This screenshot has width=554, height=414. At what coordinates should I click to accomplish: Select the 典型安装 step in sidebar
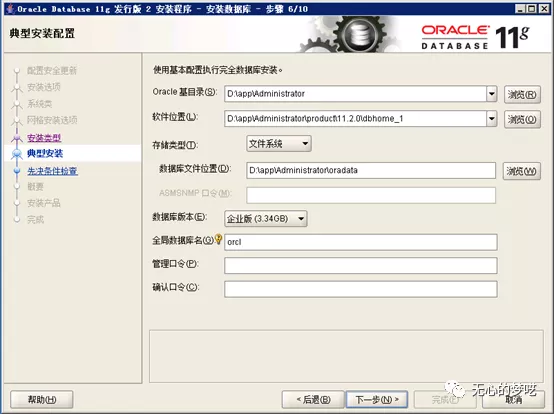[45, 154]
